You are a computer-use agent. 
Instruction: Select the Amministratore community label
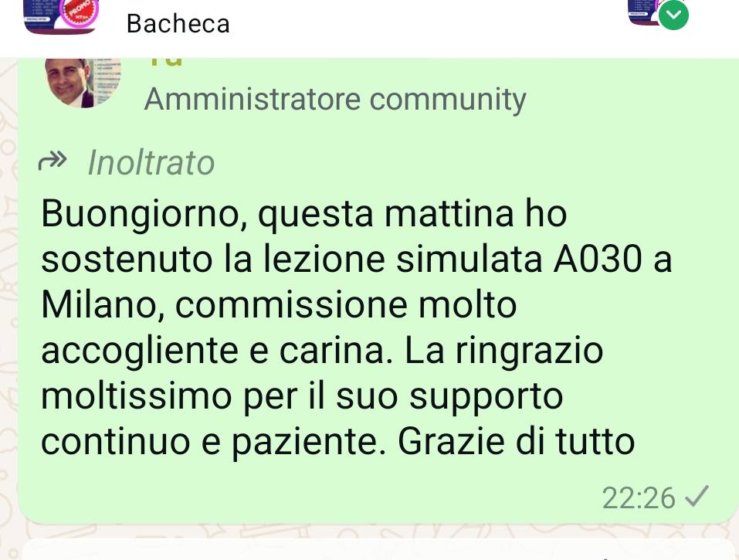click(x=335, y=100)
